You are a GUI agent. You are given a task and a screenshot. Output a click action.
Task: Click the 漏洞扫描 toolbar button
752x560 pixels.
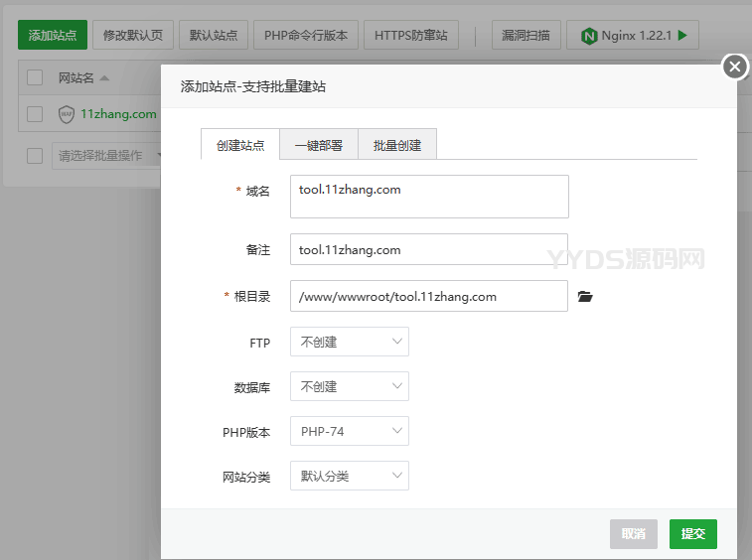[526, 36]
